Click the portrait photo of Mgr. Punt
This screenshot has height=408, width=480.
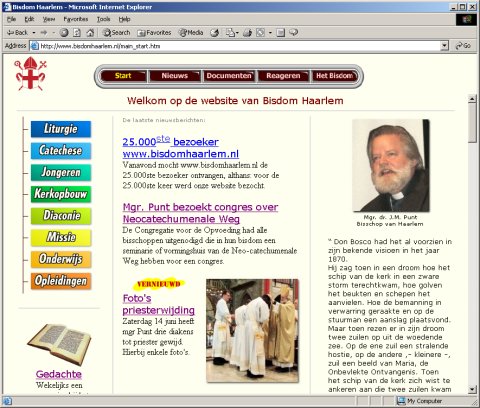click(x=391, y=165)
